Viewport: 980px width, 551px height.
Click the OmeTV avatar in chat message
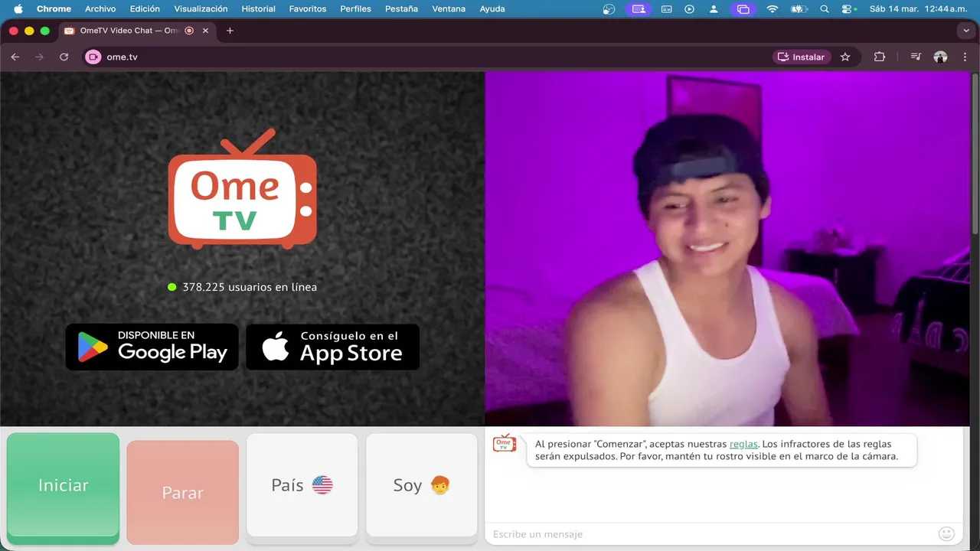[x=505, y=443]
